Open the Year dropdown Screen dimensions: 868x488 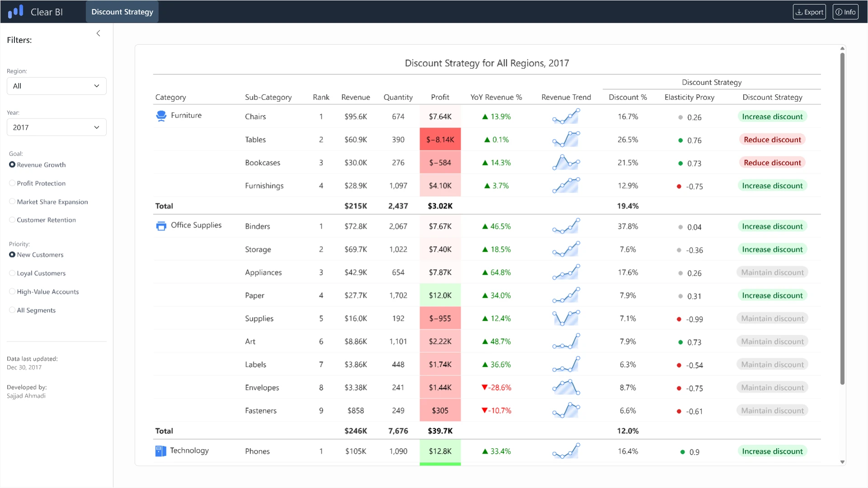[57, 127]
